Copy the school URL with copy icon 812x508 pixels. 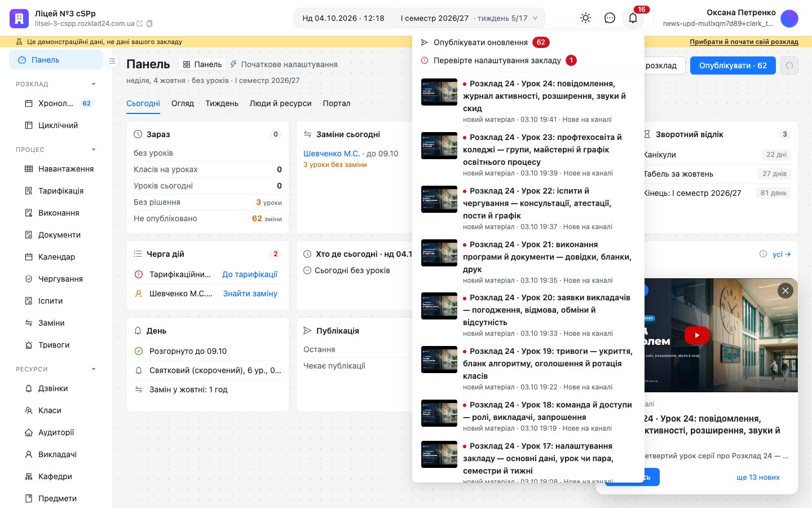coord(149,24)
